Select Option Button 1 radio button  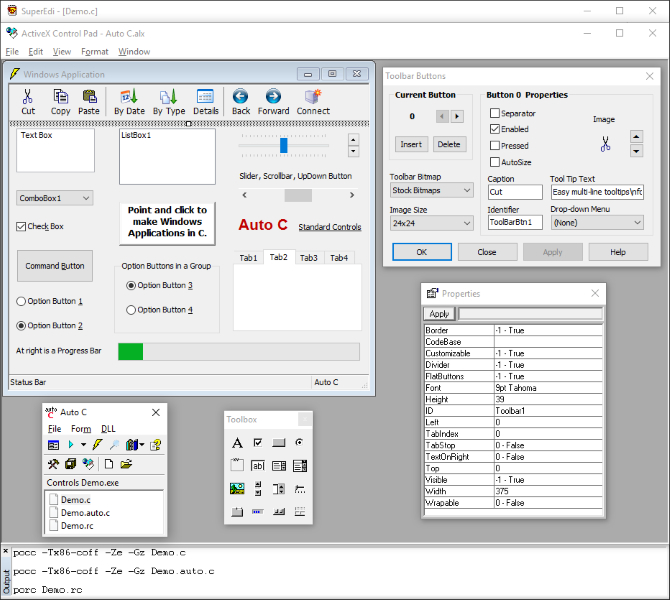point(22,301)
